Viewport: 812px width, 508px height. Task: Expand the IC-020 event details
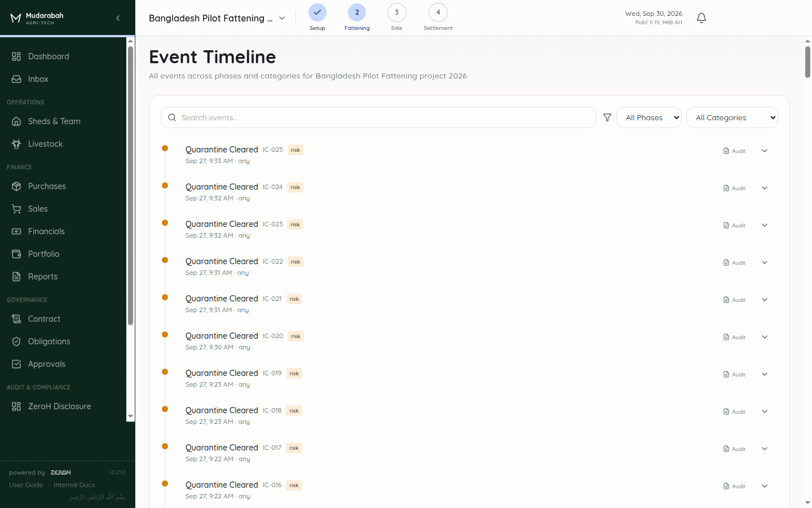click(x=765, y=337)
